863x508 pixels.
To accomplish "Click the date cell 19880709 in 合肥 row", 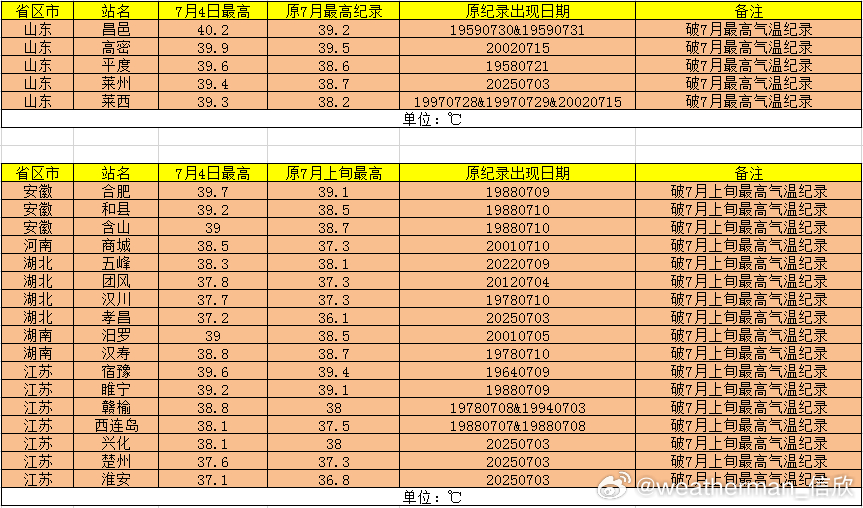I will tap(517, 191).
